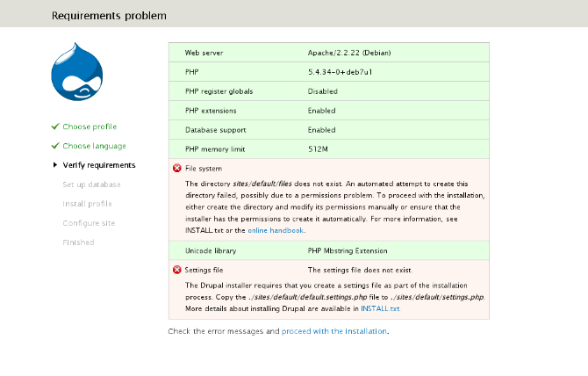
Task: Select the Configure site step
Action: point(89,223)
